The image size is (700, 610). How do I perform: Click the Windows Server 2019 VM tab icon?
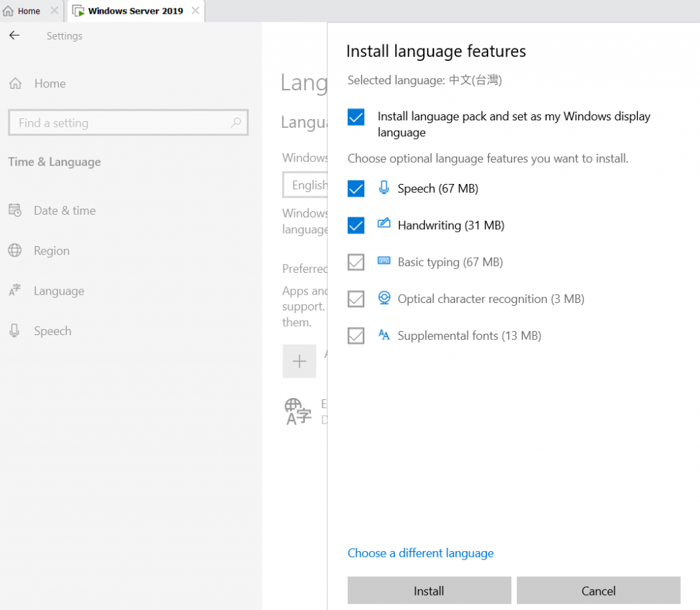coord(79,11)
